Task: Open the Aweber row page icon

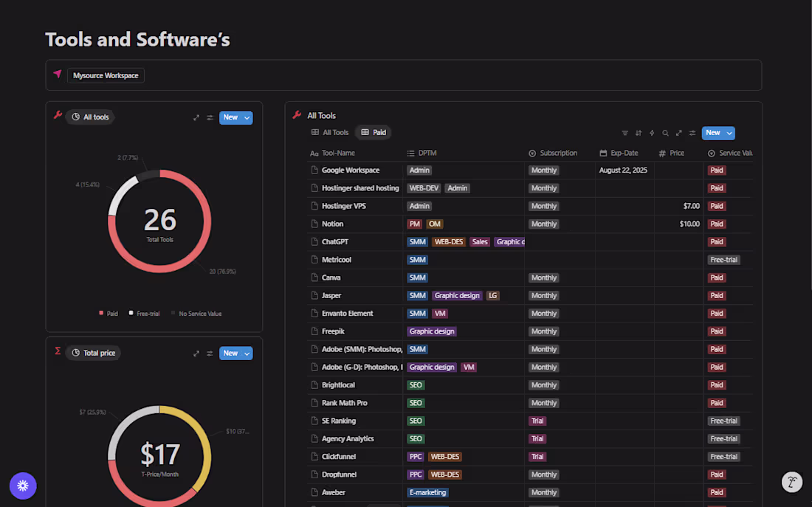Action: pyautogui.click(x=314, y=492)
